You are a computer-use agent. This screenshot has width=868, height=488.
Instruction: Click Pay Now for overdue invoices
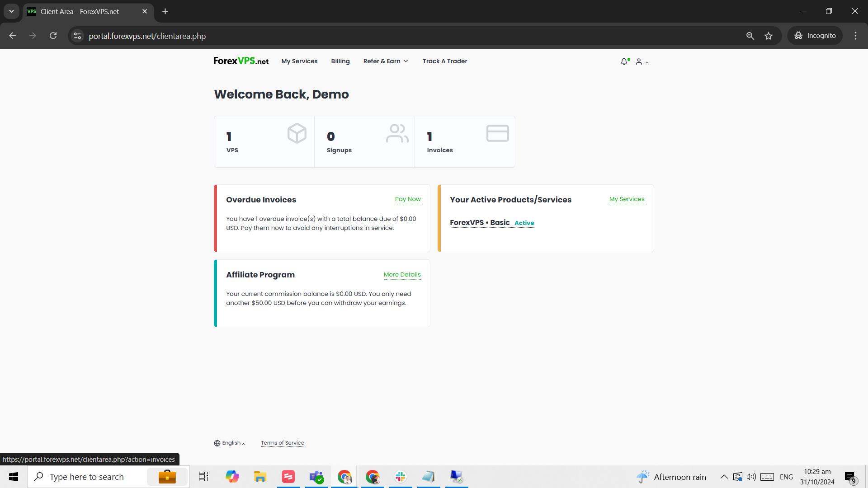pyautogui.click(x=408, y=199)
